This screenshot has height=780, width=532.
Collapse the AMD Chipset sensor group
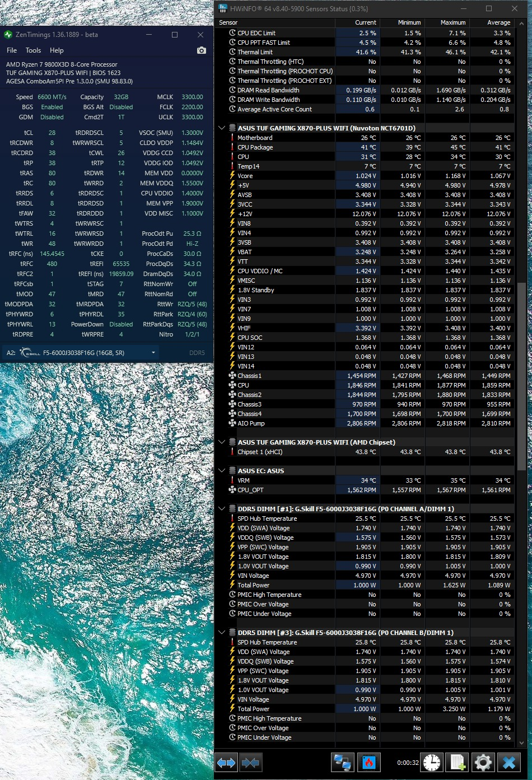pyautogui.click(x=222, y=442)
